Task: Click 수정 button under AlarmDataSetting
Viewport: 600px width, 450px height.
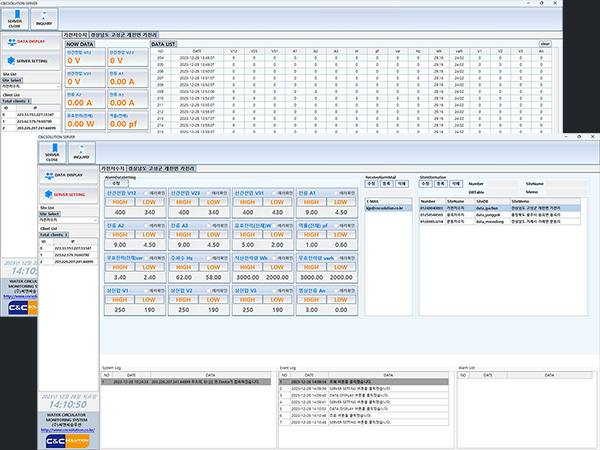Action: [114, 183]
